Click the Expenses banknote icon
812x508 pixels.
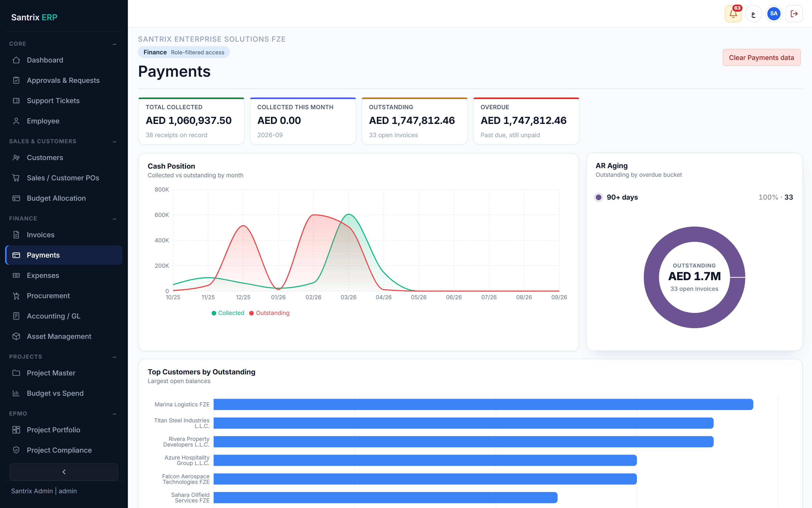[x=16, y=276]
